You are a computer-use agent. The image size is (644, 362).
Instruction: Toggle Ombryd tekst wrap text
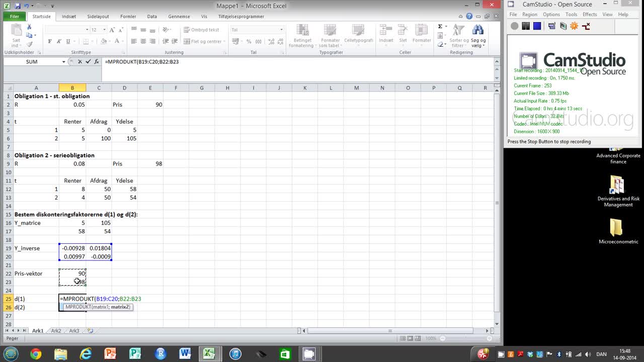pos(201,30)
